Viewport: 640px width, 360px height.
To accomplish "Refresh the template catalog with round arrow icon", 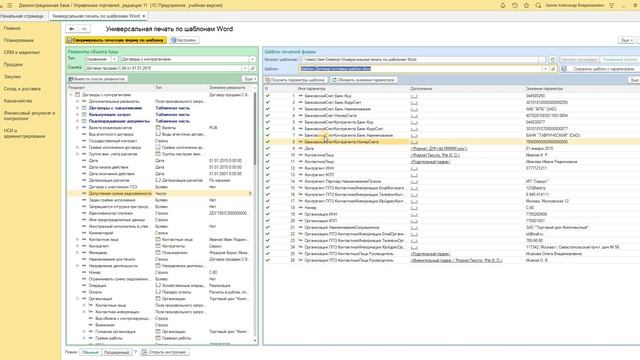I will (x=553, y=60).
